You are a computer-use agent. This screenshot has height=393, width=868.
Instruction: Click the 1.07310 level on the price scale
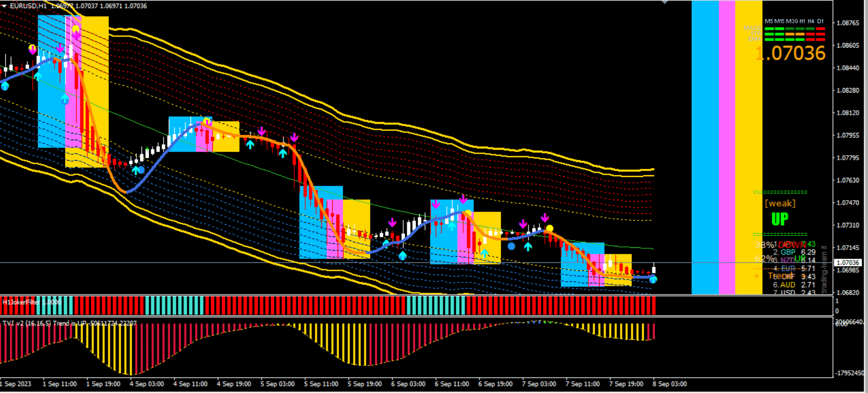(x=848, y=225)
